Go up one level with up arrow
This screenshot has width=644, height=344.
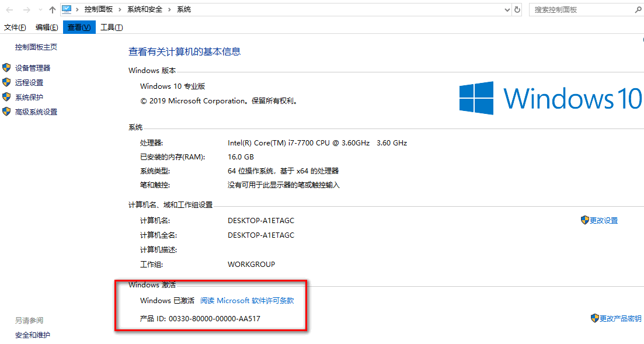click(53, 10)
